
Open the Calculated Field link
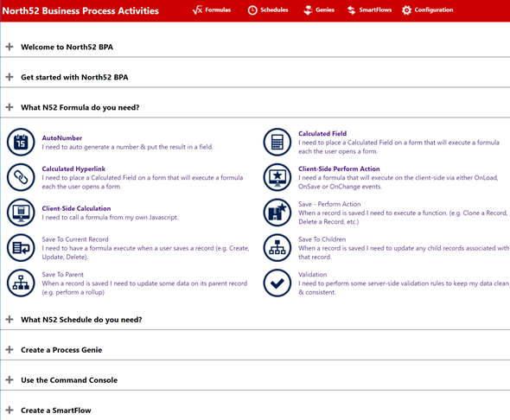click(322, 133)
